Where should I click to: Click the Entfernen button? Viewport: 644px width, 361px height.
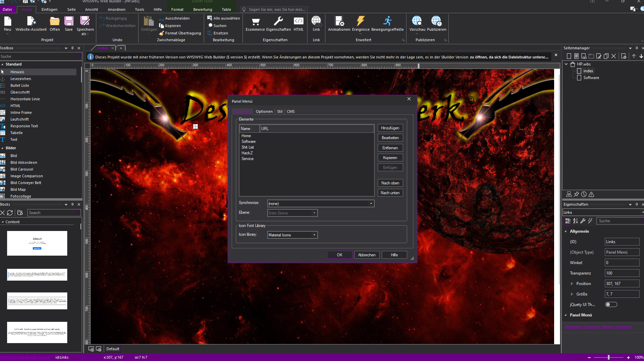390,148
